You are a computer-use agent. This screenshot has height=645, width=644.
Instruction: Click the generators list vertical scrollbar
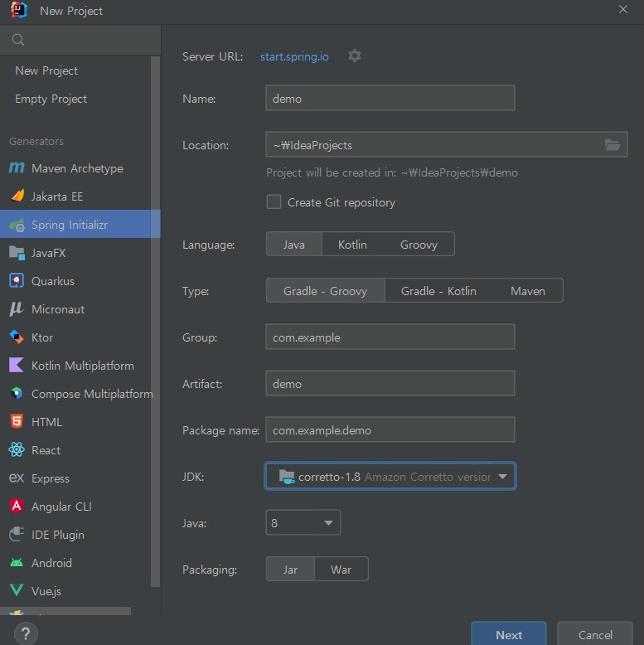click(x=156, y=321)
